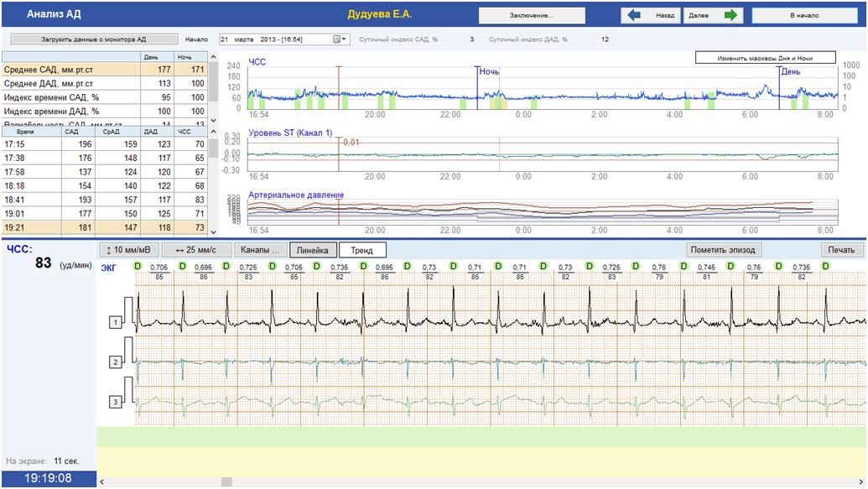Select ECG channel 3 label box

(114, 403)
